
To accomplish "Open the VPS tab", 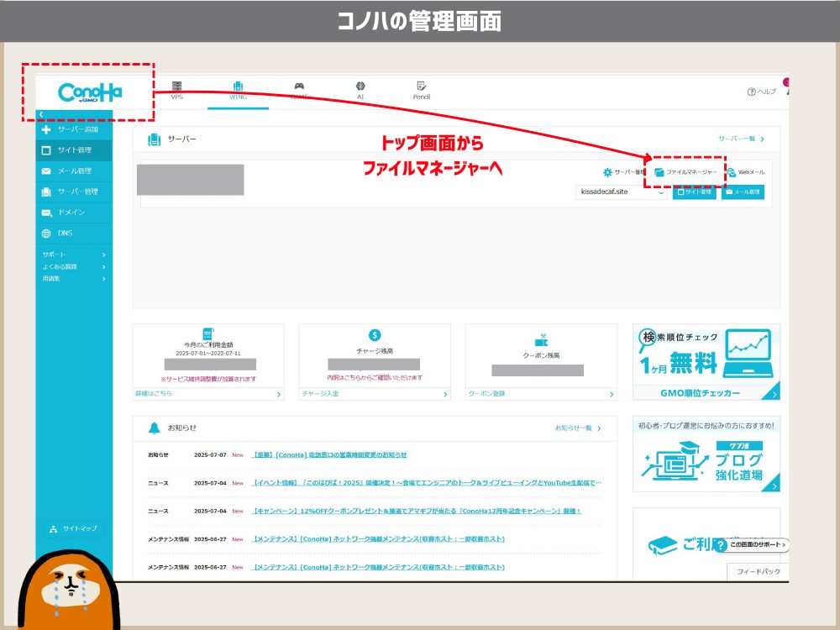I will [x=176, y=91].
